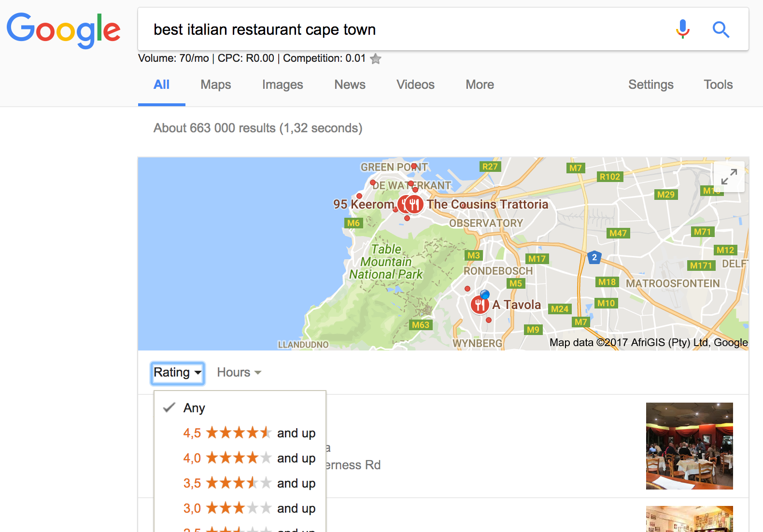Open search Settings

[650, 85]
